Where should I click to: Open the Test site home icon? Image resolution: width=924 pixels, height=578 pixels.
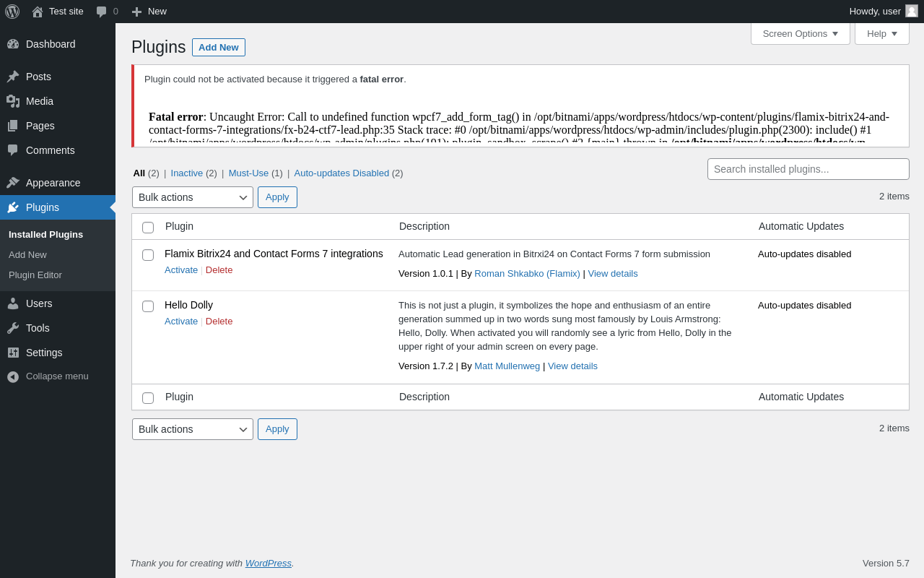pyautogui.click(x=38, y=12)
